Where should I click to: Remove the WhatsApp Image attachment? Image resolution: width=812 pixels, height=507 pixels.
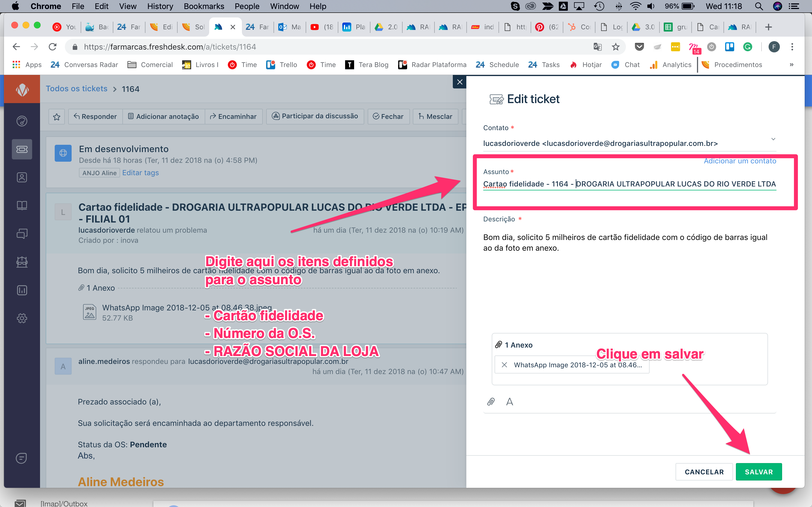[x=504, y=365]
